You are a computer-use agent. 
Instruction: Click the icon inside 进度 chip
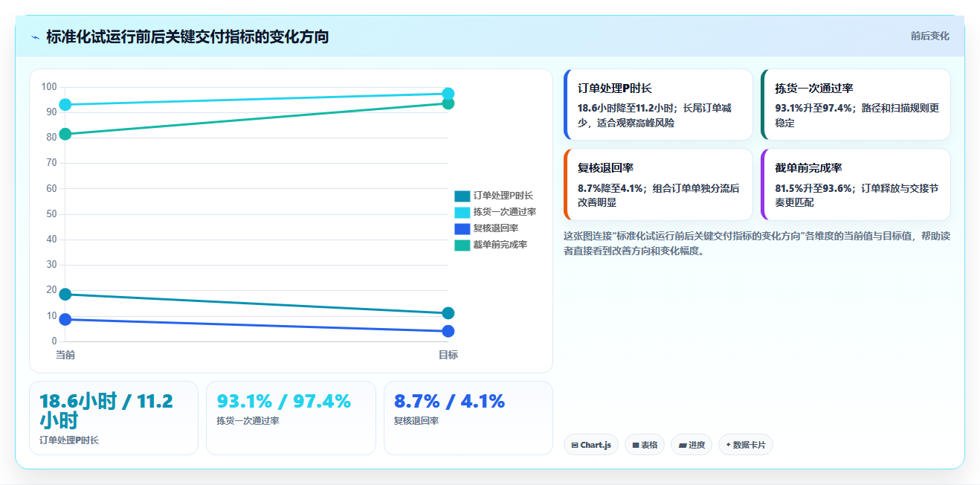(x=683, y=446)
